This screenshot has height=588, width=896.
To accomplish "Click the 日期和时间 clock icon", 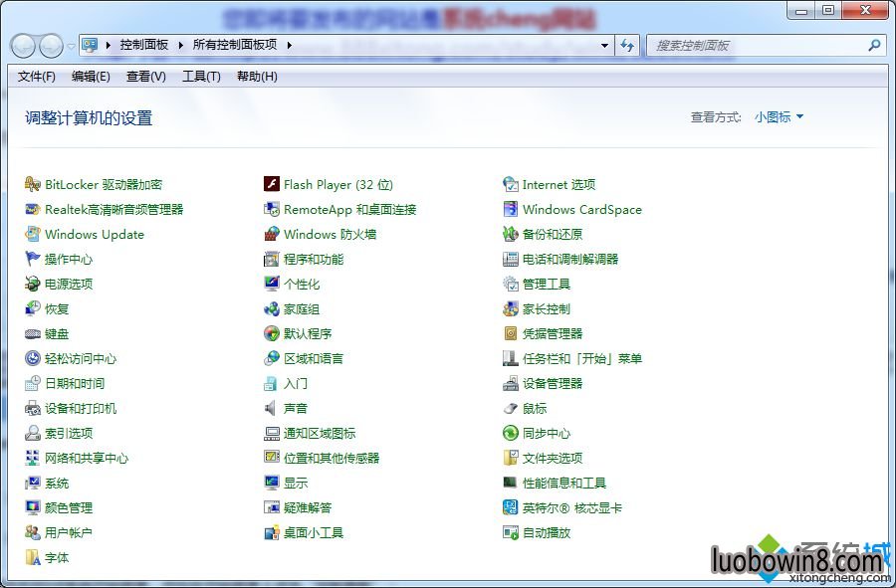I will click(x=33, y=384).
